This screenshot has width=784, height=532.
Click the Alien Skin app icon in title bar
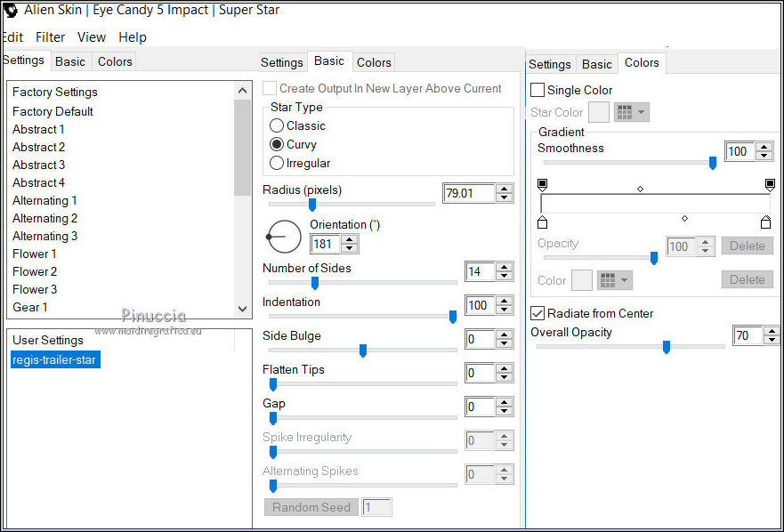tap(11, 11)
